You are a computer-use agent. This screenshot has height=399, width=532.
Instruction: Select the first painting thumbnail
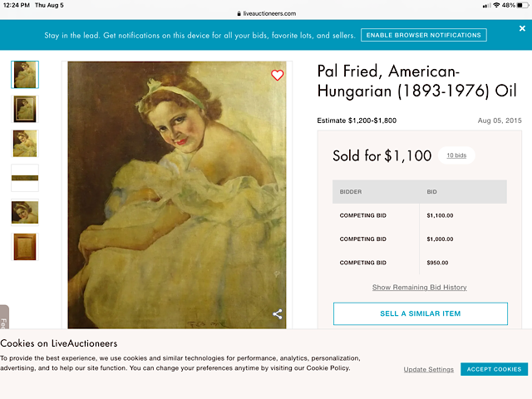pyautogui.click(x=24, y=75)
